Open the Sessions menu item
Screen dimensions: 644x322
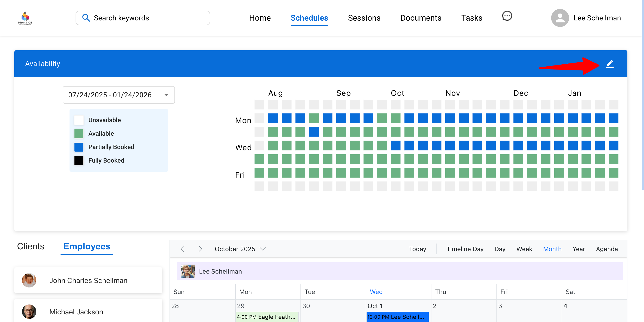pyautogui.click(x=364, y=18)
